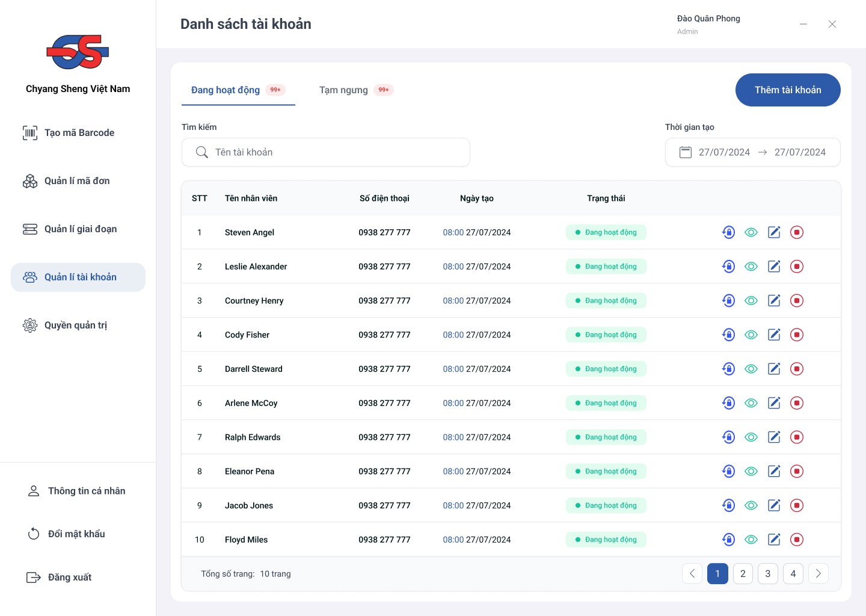This screenshot has height=616, width=866.
Task: View Cody Fisher's account details
Action: pyautogui.click(x=751, y=334)
